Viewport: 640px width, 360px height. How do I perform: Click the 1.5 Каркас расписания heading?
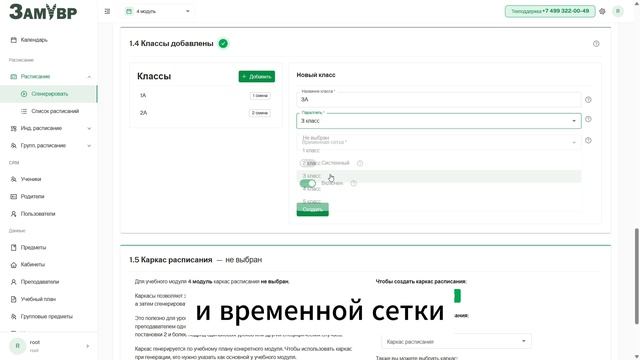tap(171, 260)
